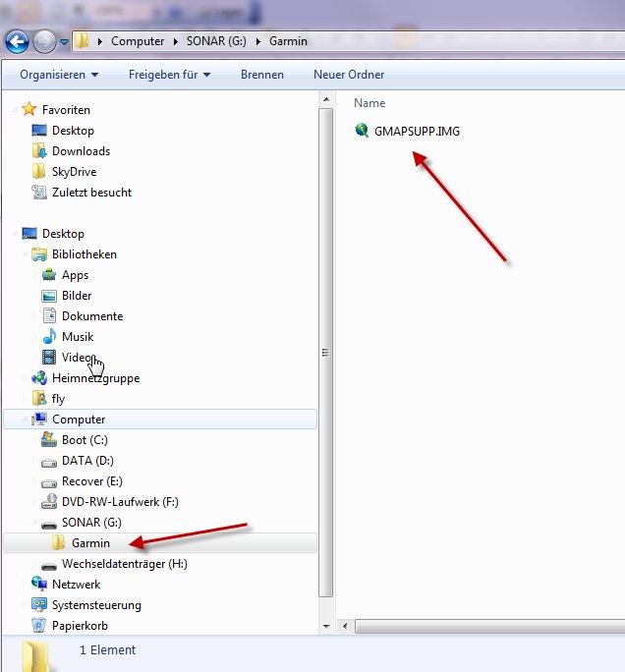Select the Downloads folder icon in Favoriten
Viewport: 625px width, 672px height.
pos(39,151)
